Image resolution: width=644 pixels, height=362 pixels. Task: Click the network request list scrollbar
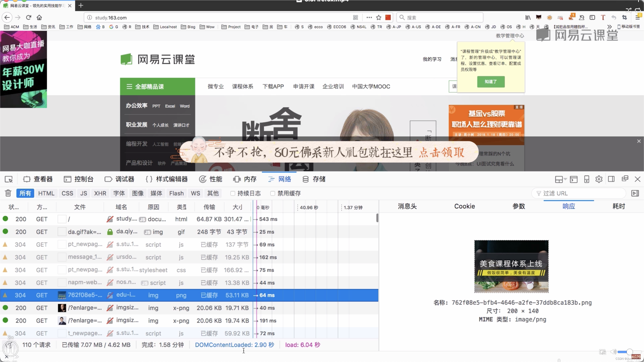click(377, 218)
